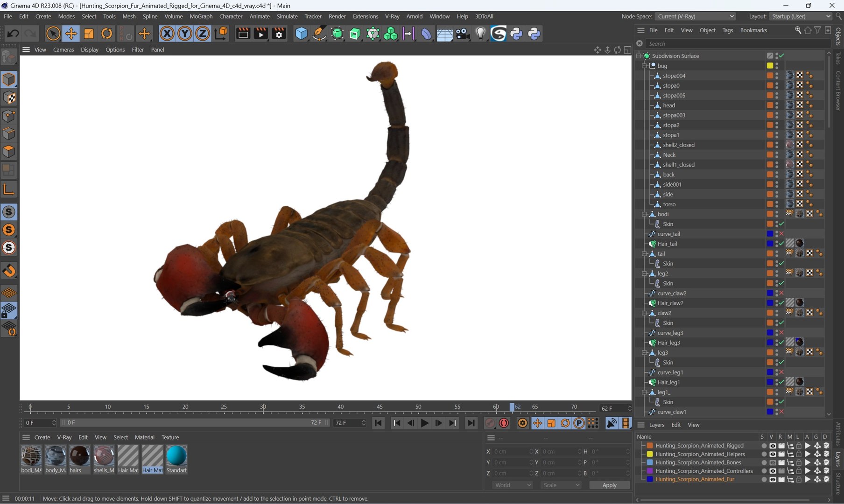844x504 pixels.
Task: Open the Layout Startup dropdown
Action: pyautogui.click(x=800, y=16)
